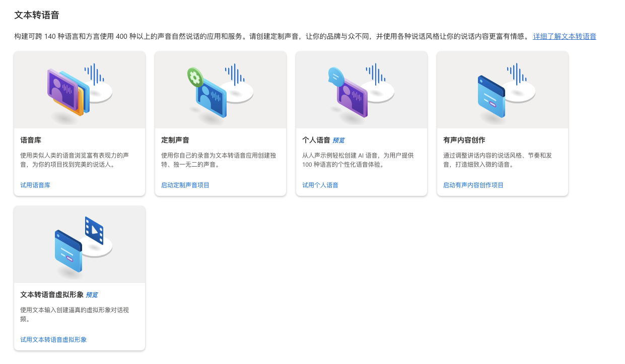Click 启动定制声音项目 link
The image size is (625, 364).
(185, 185)
